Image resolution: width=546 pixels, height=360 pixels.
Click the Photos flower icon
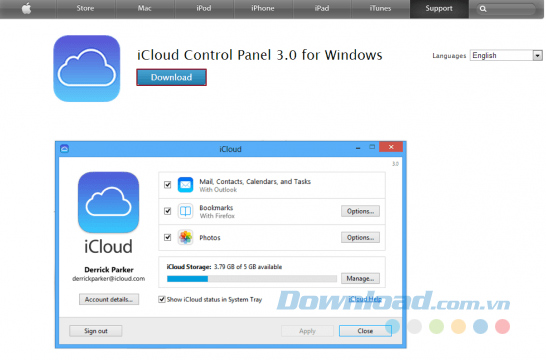coord(186,237)
